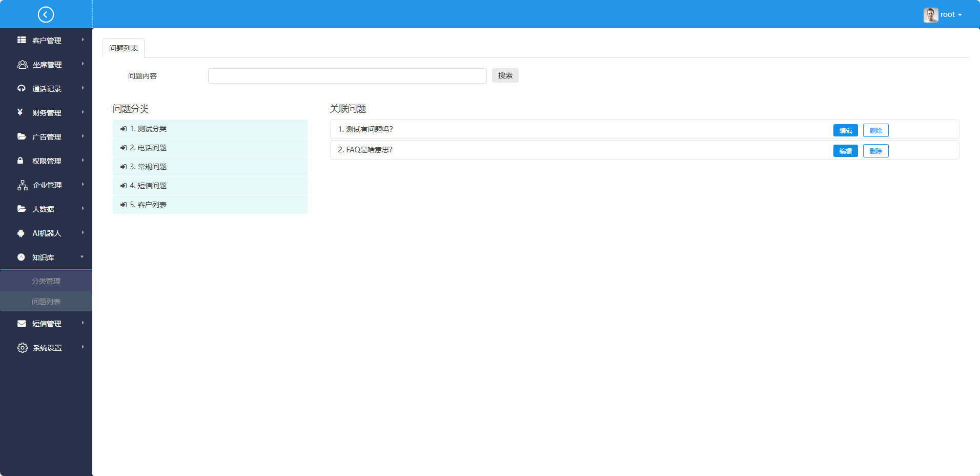Click the SMS management envelope icon
Viewport: 980px width, 476px height.
pyautogui.click(x=22, y=324)
